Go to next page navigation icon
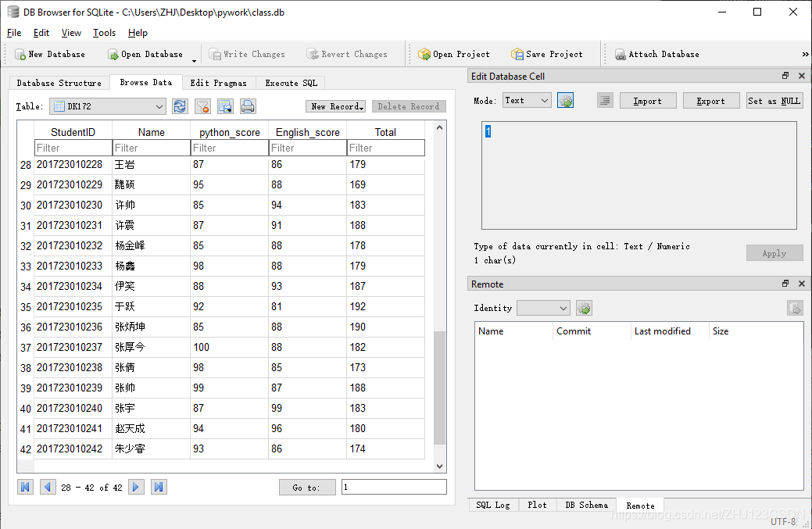 pos(136,487)
